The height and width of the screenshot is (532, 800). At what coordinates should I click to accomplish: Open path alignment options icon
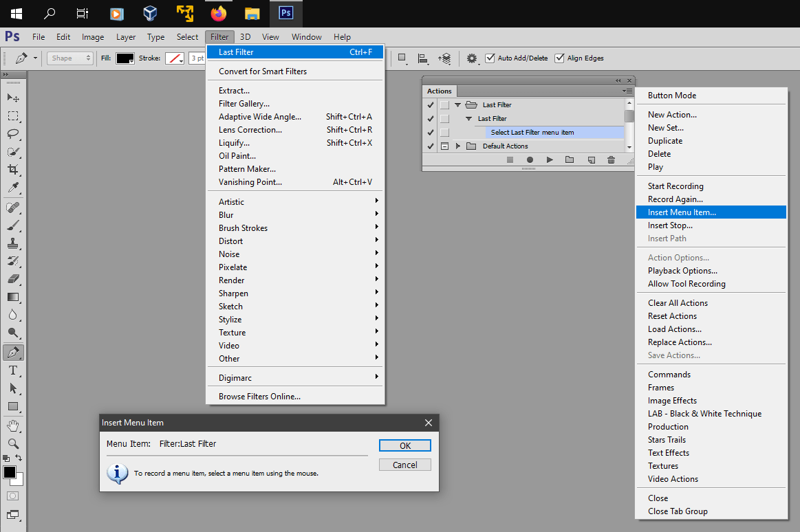[x=422, y=58]
